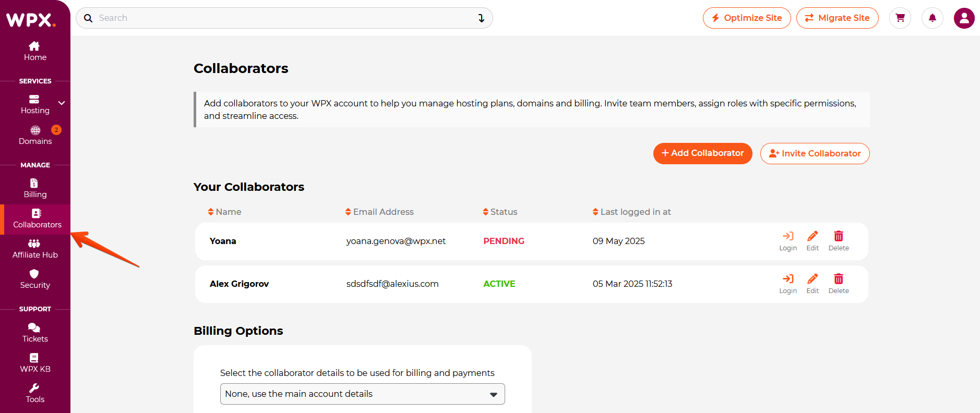The width and height of the screenshot is (980, 413).
Task: Open the user profile avatar
Action: (964, 18)
